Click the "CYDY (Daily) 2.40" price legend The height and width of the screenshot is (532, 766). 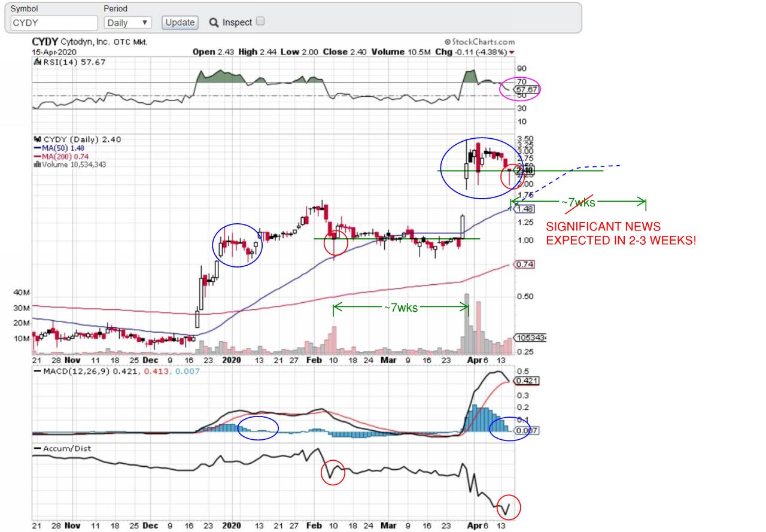[77, 139]
